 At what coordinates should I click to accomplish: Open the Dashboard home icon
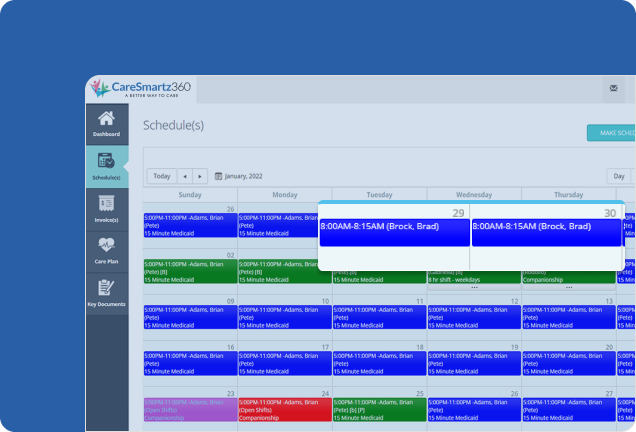point(106,118)
